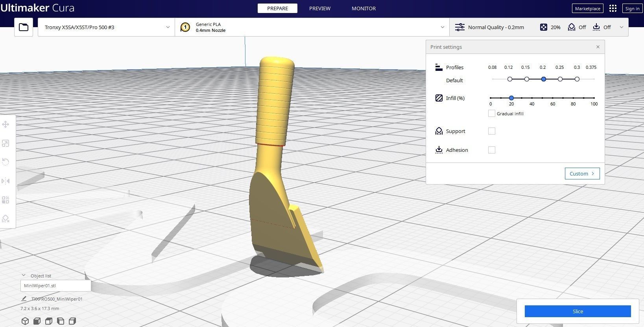The image size is (644, 327).
Task: Click the Normal Quality - 0.2mm label
Action: (496, 27)
